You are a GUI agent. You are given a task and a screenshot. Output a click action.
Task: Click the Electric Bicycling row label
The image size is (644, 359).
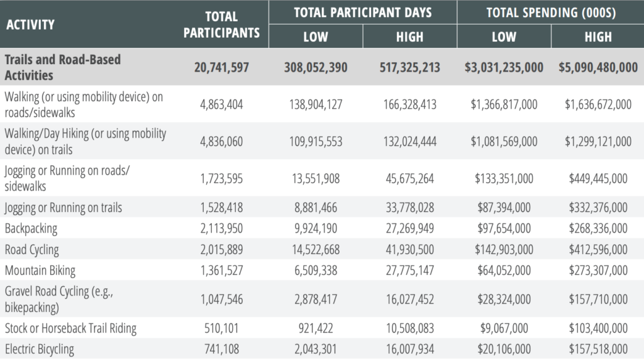(x=40, y=349)
